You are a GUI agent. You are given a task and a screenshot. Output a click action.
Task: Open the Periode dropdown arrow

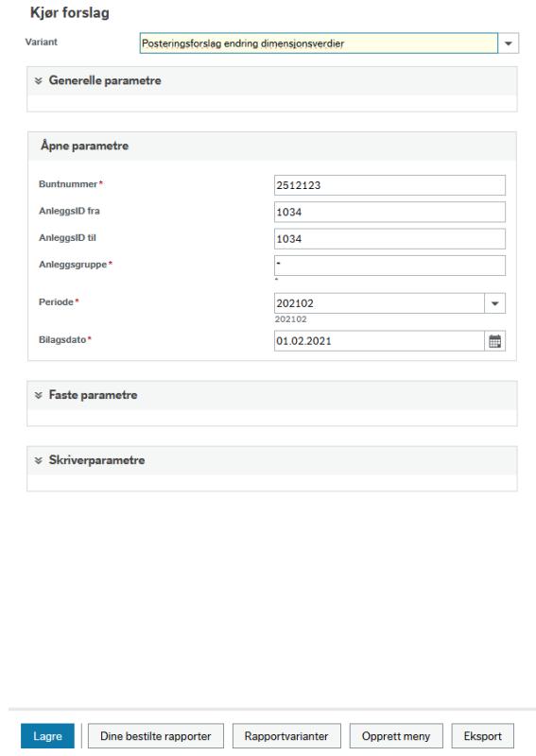494,303
